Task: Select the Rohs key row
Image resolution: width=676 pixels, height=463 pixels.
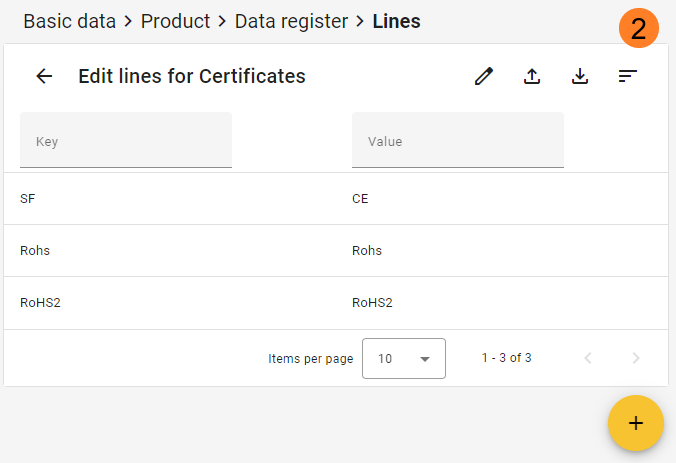Action: pyautogui.click(x=35, y=251)
